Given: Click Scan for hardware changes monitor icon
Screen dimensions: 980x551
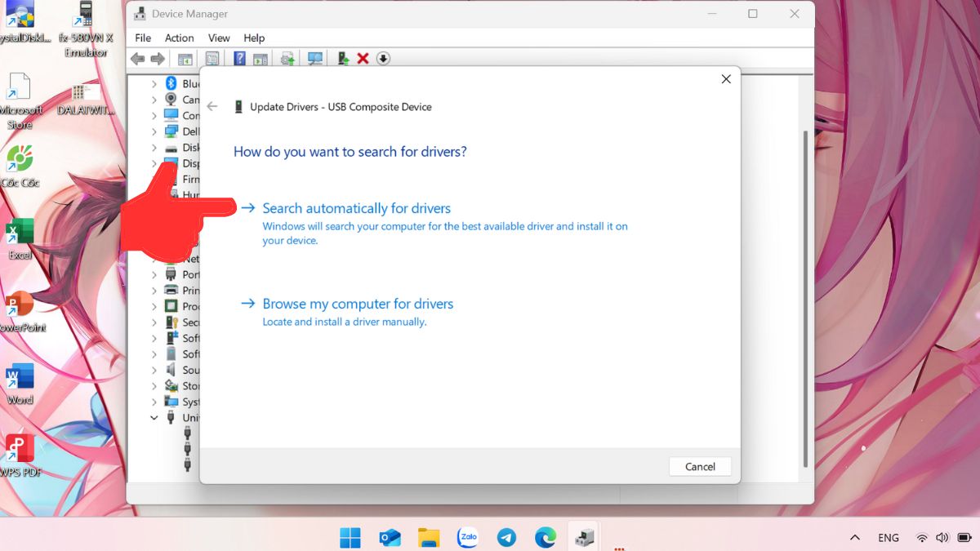Looking at the screenshot, I should (x=315, y=59).
